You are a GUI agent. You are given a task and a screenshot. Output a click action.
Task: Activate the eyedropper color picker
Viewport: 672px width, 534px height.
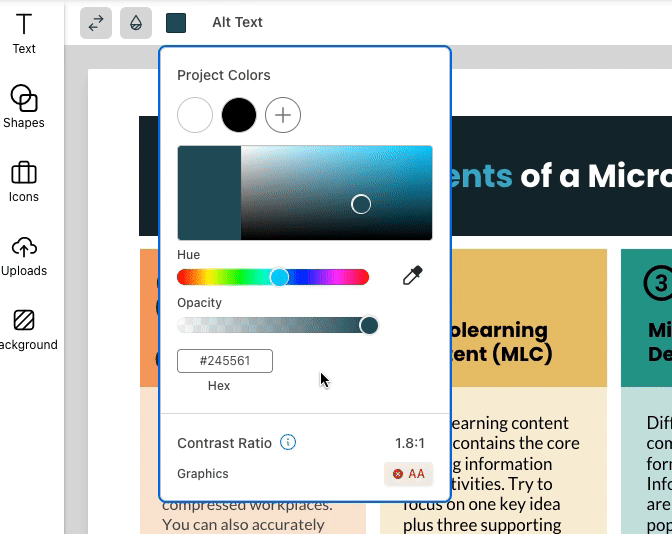(x=412, y=276)
